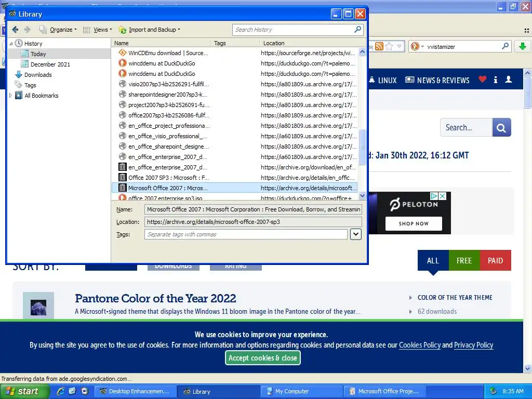Screen dimensions: 532x399
Task: Click green downloads arrow in browser toolbar
Action: coord(523,46)
